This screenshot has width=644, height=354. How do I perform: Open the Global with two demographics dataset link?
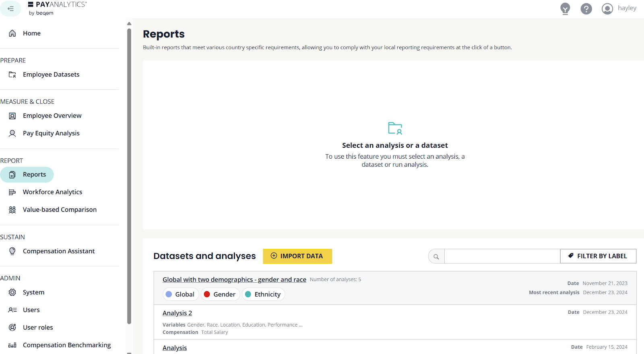click(234, 279)
